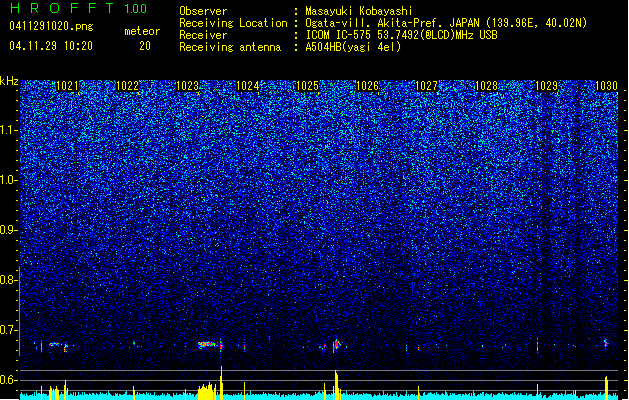
Task: Click the 1024 time marker
Action: click(248, 86)
